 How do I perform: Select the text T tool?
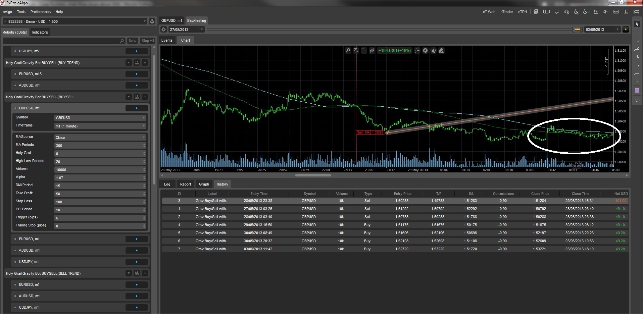click(x=637, y=81)
